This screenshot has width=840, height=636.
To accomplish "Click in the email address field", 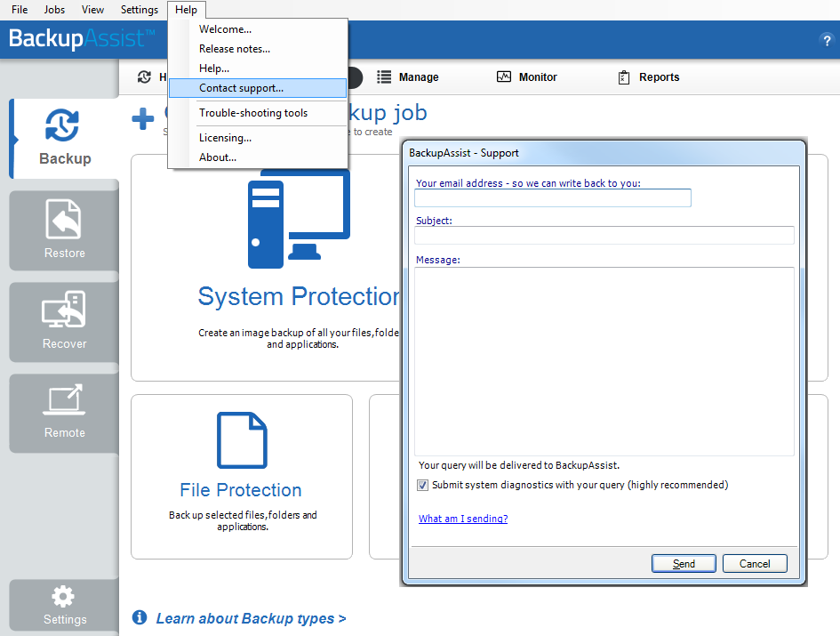I will 552,197.
